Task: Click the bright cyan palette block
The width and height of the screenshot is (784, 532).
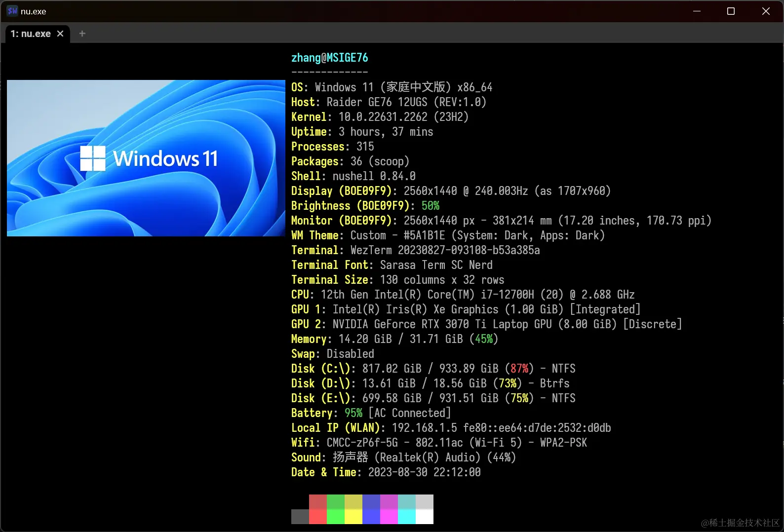Action: (407, 517)
